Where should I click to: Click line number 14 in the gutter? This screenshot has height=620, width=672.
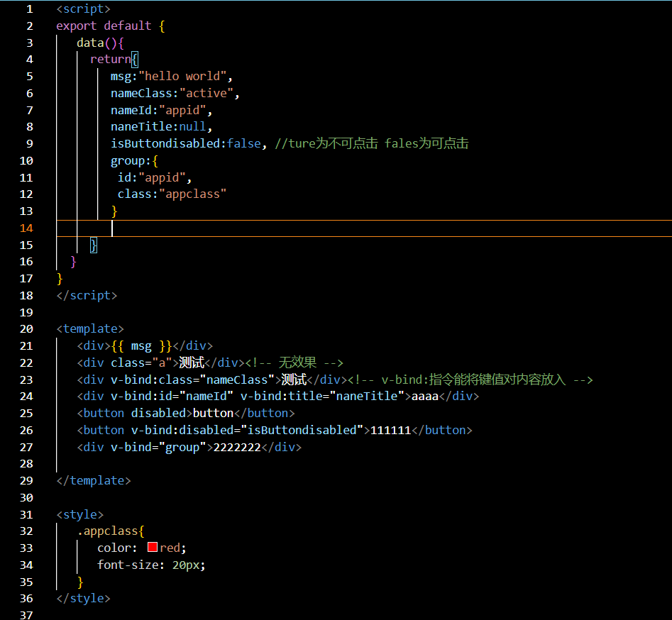(26, 228)
